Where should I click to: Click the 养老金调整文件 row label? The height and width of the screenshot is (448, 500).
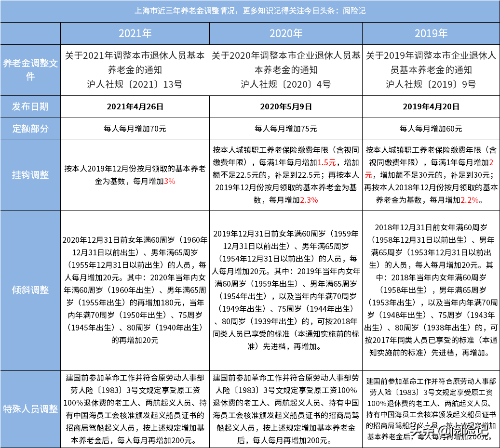click(x=30, y=70)
